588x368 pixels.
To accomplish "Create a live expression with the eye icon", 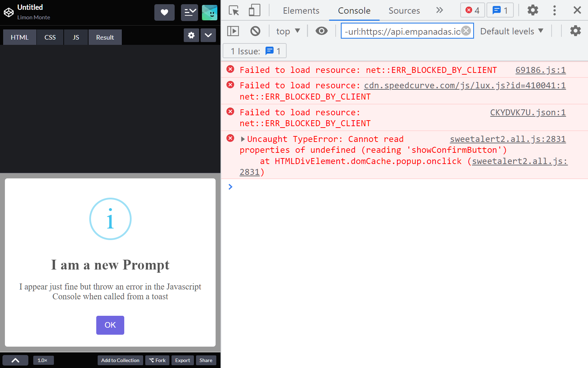I will [321, 31].
